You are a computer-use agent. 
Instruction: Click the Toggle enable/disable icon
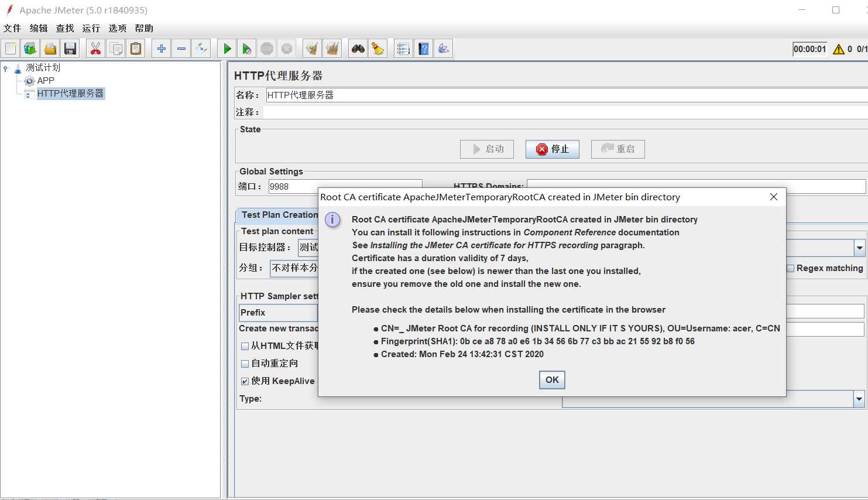click(x=201, y=49)
